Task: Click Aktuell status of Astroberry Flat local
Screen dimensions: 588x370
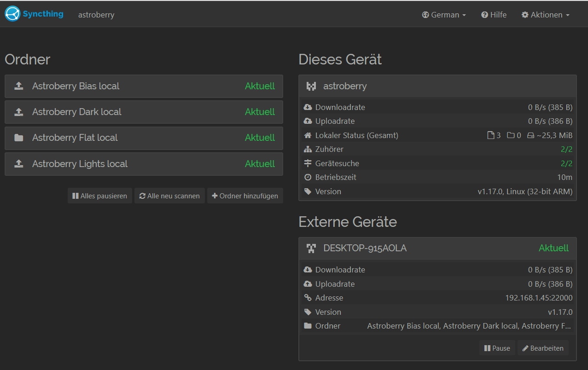Action: pyautogui.click(x=260, y=138)
